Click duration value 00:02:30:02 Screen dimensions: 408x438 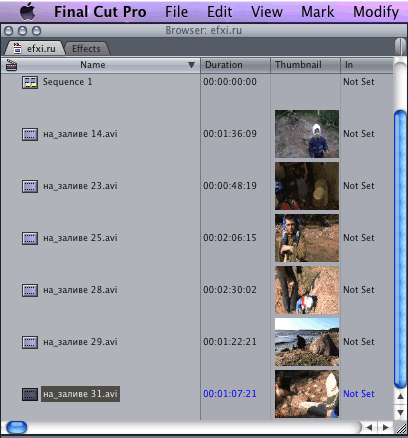point(230,290)
